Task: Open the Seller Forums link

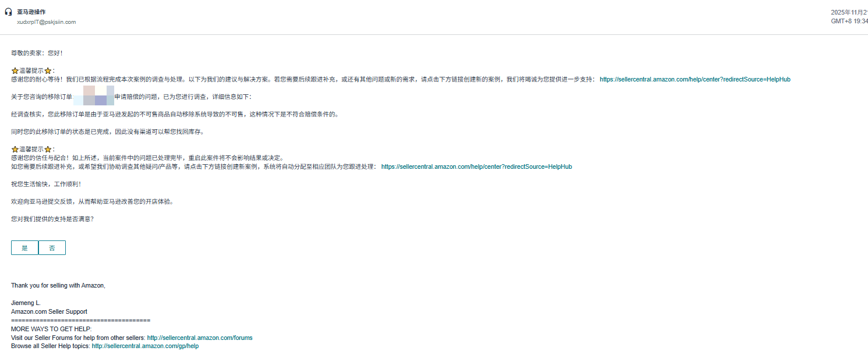Action: point(199,338)
